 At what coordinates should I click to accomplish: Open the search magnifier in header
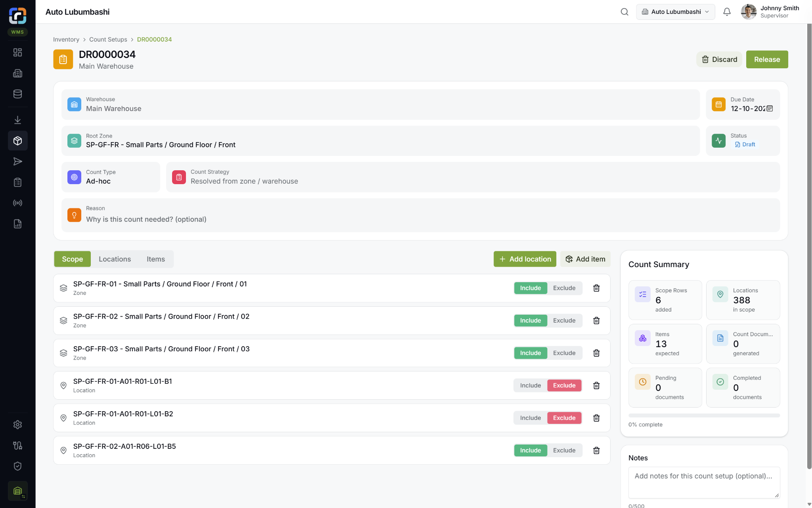pos(624,12)
